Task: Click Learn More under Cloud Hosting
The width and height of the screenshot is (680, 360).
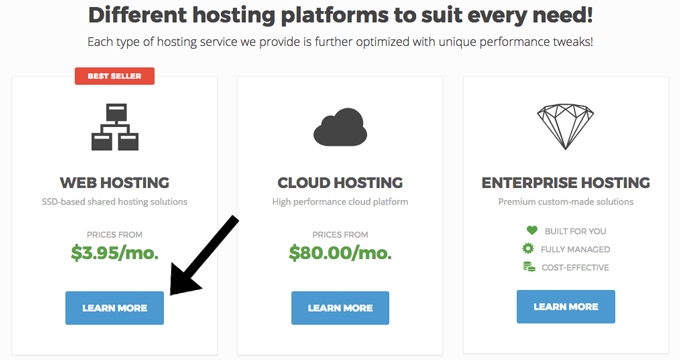Action: coord(340,308)
